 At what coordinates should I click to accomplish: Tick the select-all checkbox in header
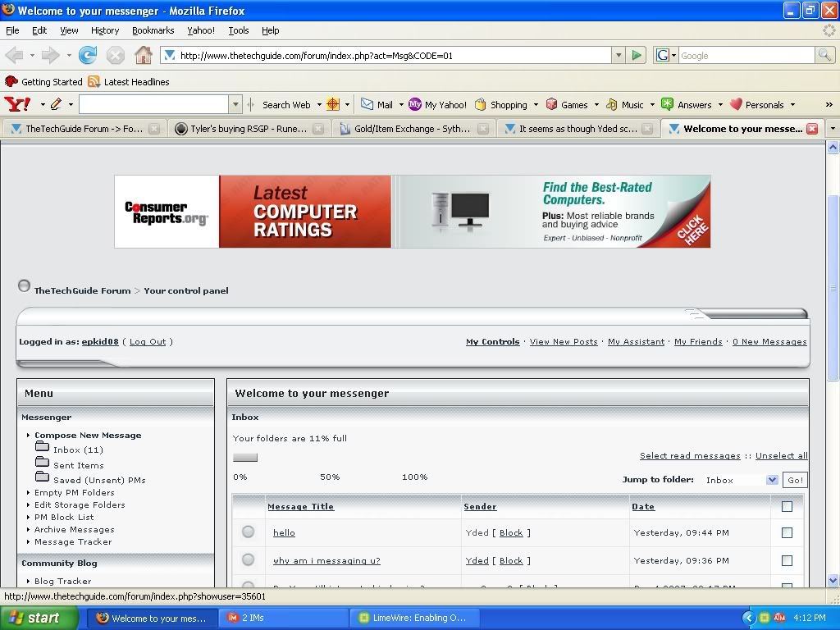coord(787,507)
